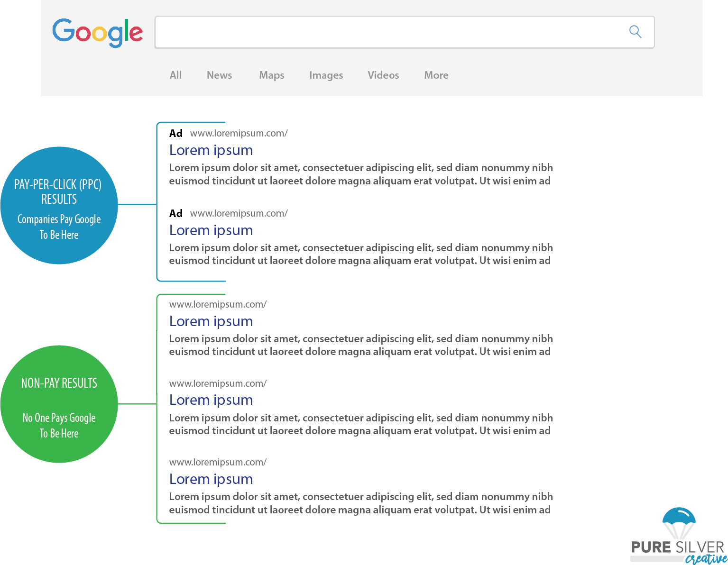Open the second ad's Lorem ipsum title
This screenshot has height=565, width=728.
coord(211,230)
